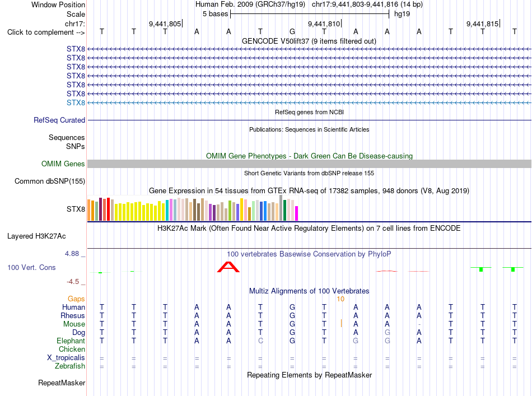
Task: Click the Window Position label
Action: coord(58,4)
